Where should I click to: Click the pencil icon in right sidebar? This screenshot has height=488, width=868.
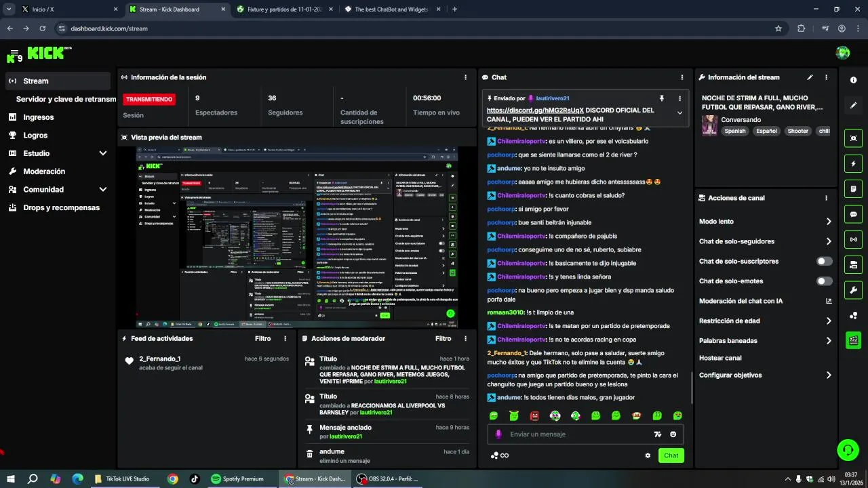click(x=853, y=106)
